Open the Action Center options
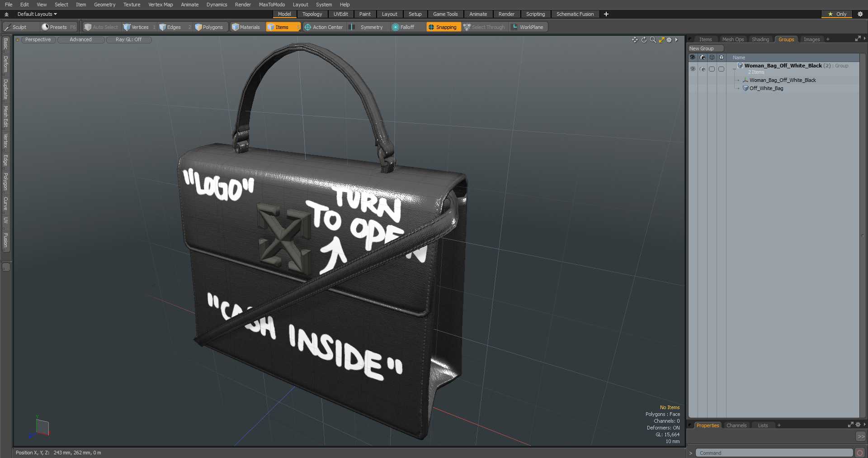 pos(324,27)
